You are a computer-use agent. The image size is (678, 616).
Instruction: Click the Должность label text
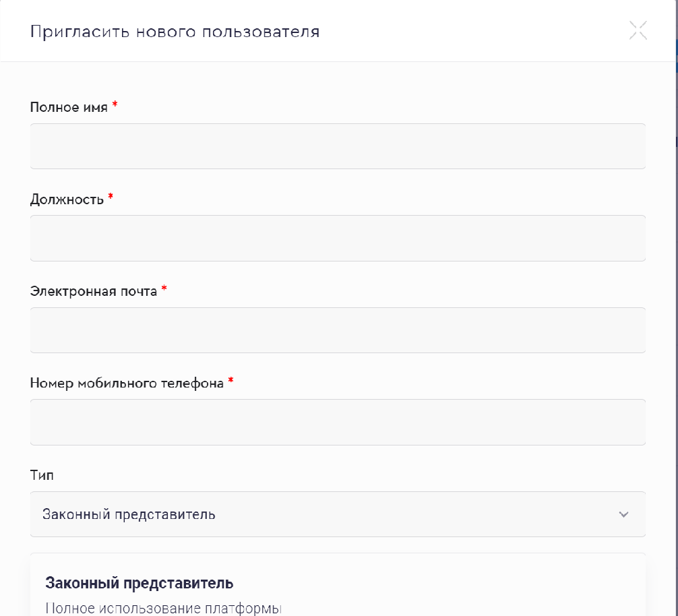tap(67, 199)
